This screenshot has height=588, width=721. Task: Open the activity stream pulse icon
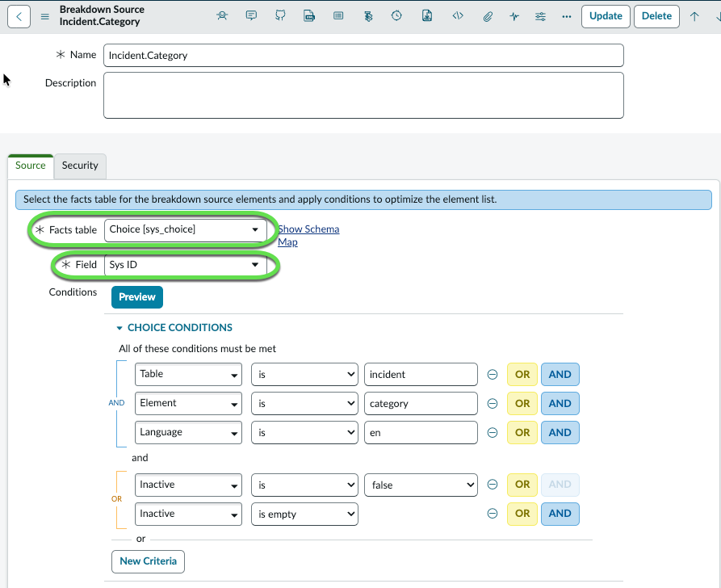[x=514, y=17]
